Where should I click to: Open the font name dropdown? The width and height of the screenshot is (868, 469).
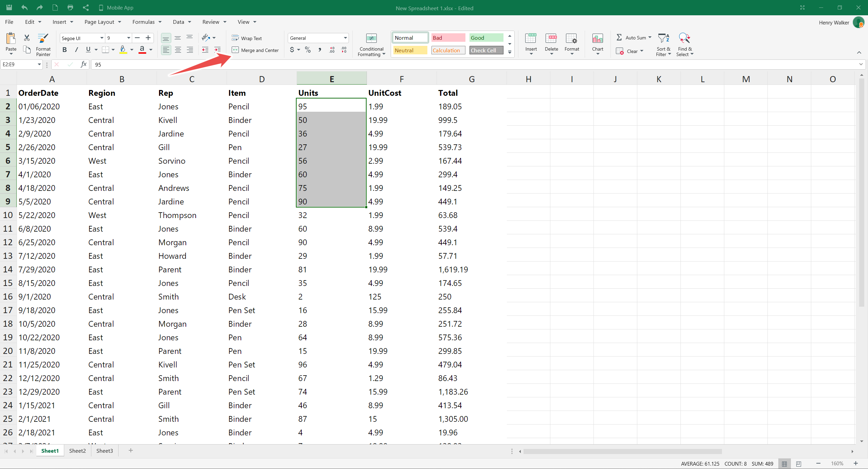(102, 38)
